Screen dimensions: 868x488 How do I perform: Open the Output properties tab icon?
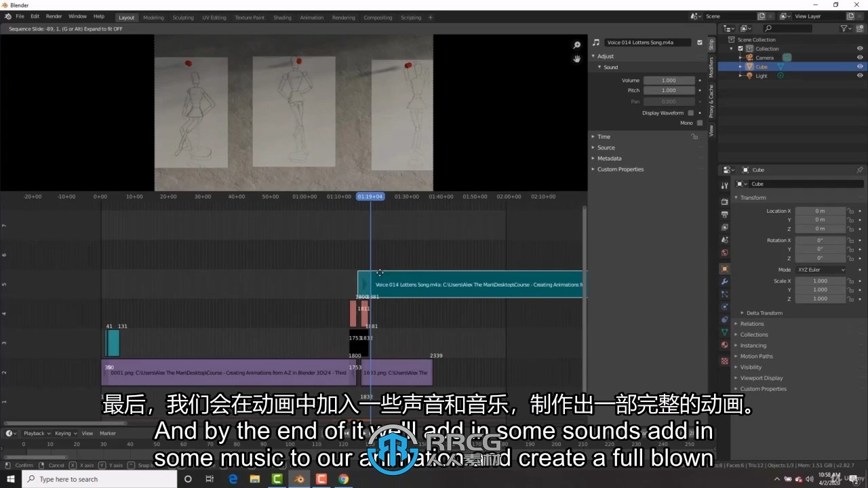tap(724, 214)
